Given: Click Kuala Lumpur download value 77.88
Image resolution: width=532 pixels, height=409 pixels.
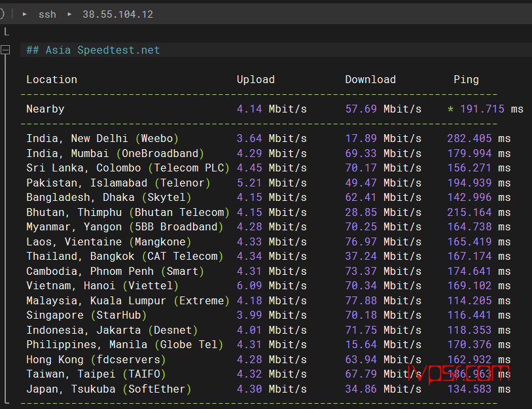Looking at the screenshot, I should [361, 301].
